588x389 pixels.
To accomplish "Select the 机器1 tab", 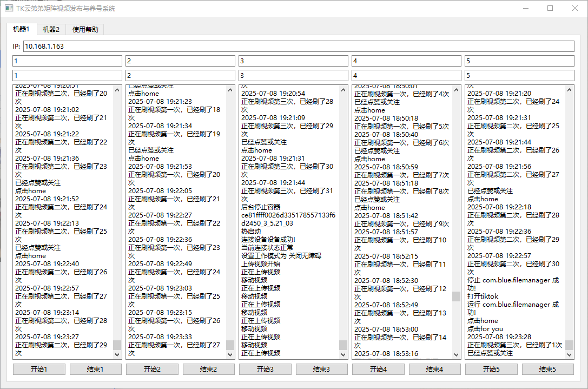I will (22, 29).
